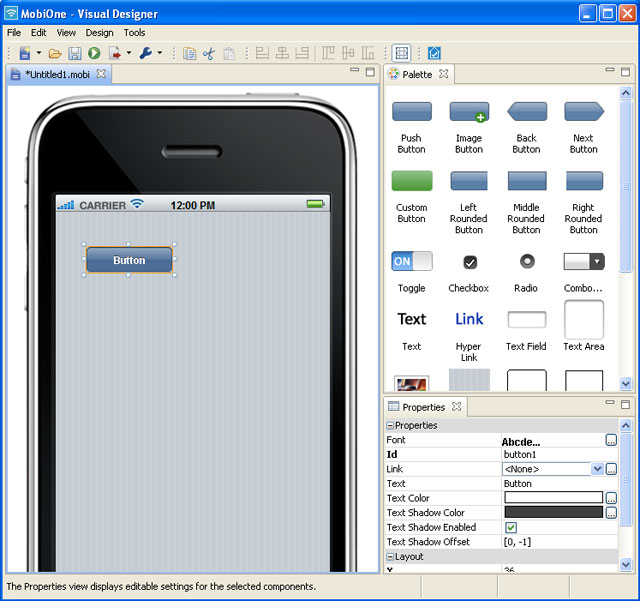
Task: Select the Checkbox palette item
Action: tap(469, 272)
